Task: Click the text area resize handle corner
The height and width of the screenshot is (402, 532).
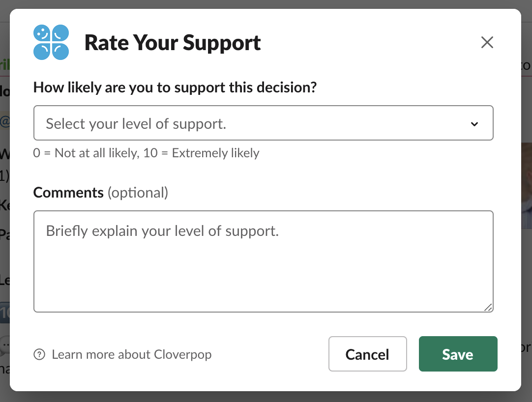Action: click(488, 307)
